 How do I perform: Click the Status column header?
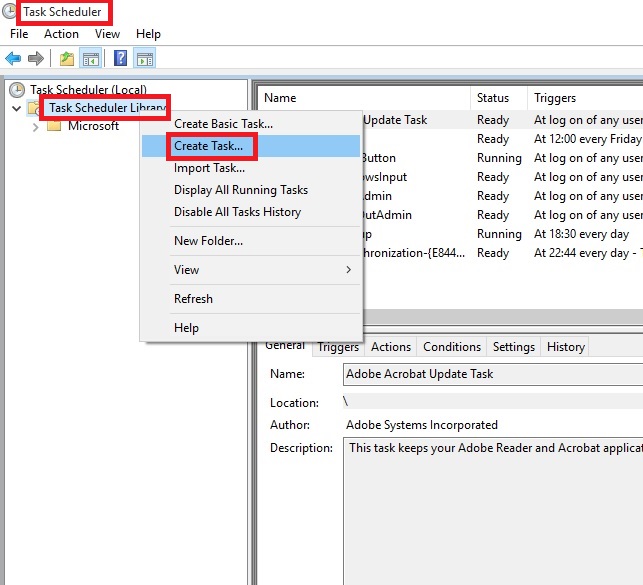493,98
